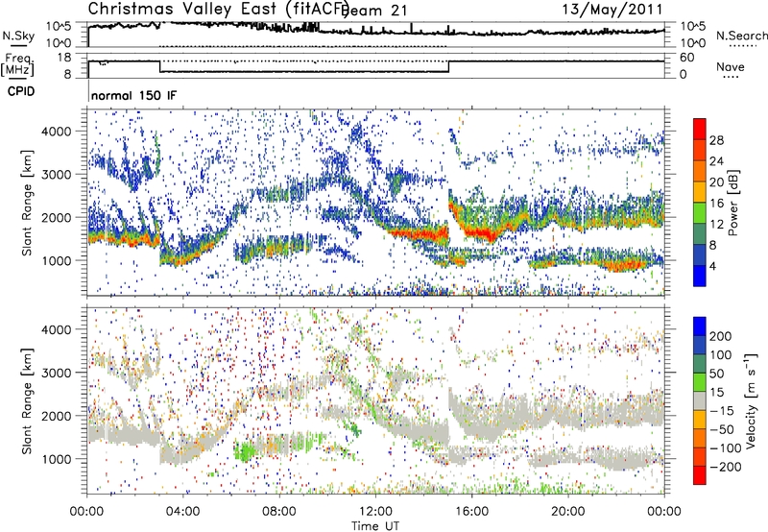The width and height of the screenshot is (768, 532).
Task: Click the 18 tick on frequency axis
Action: pyautogui.click(x=64, y=58)
